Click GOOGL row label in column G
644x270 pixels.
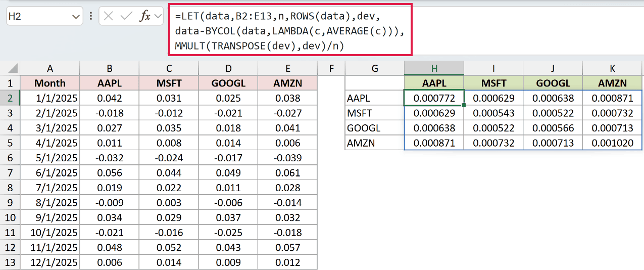(375, 128)
